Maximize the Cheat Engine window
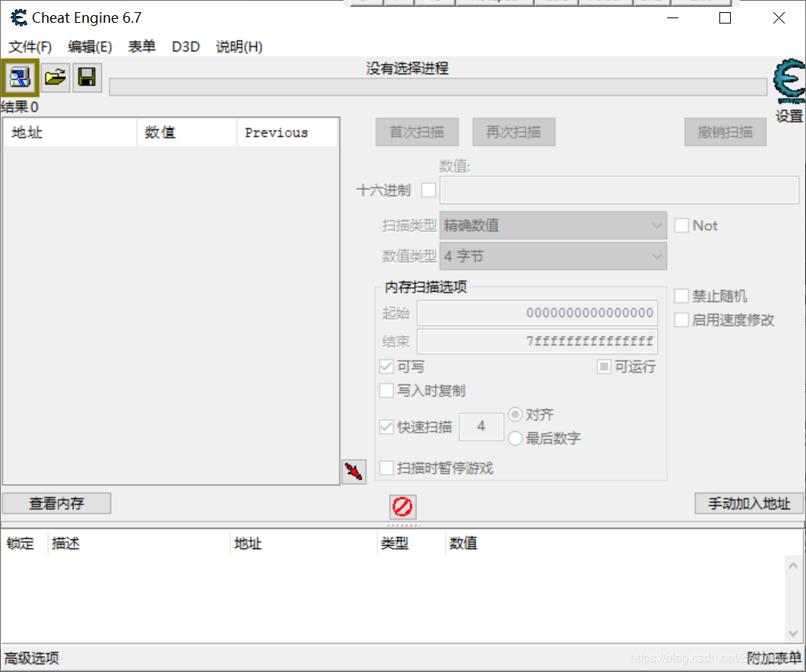 [x=725, y=18]
